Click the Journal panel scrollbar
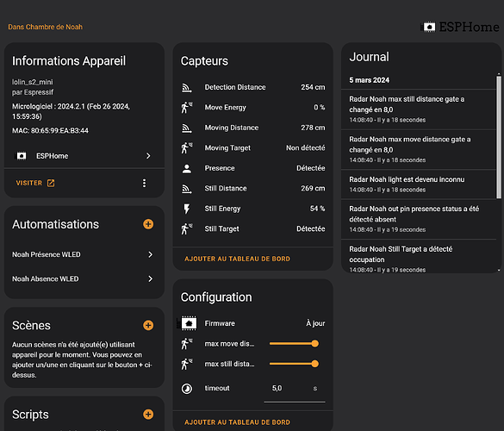This screenshot has width=504, height=431. tap(499, 137)
